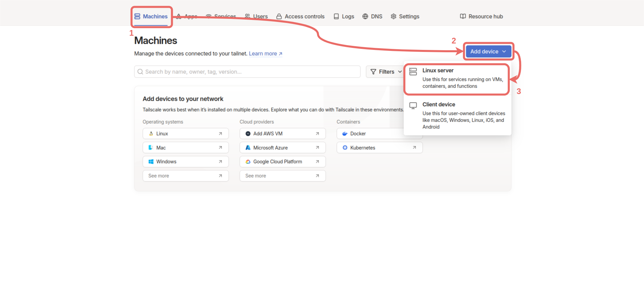The height and width of the screenshot is (299, 644).
Task: Open the Add AWS VM guide
Action: pyautogui.click(x=283, y=133)
